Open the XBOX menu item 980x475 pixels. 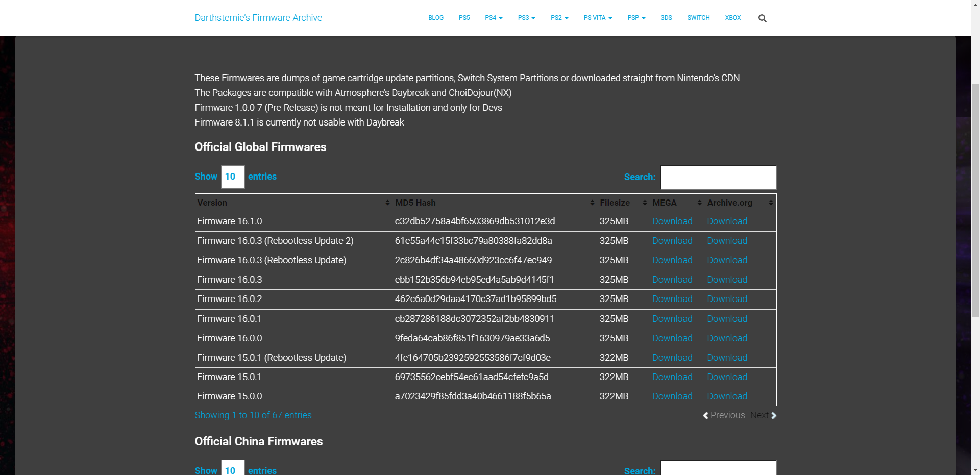[732, 18]
